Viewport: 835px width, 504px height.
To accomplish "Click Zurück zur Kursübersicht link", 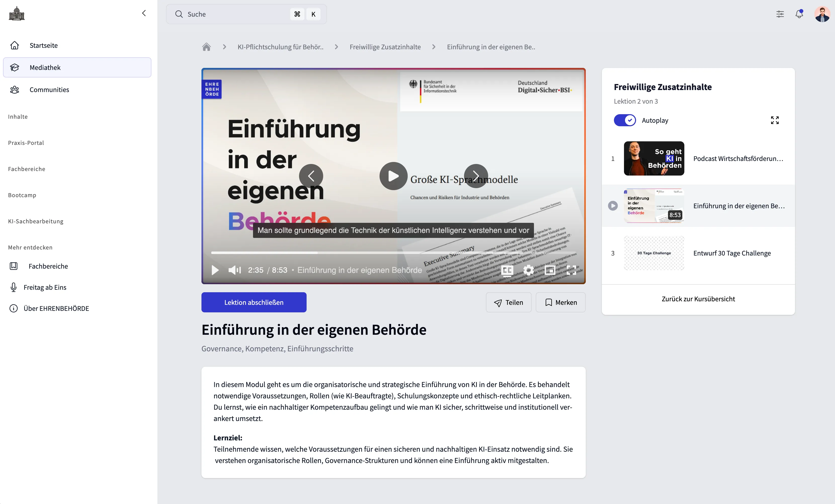I will click(x=698, y=299).
